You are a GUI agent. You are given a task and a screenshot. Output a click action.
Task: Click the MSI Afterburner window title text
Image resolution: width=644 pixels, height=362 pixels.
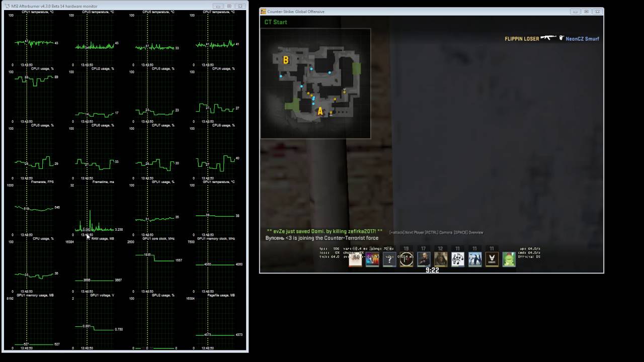point(54,6)
